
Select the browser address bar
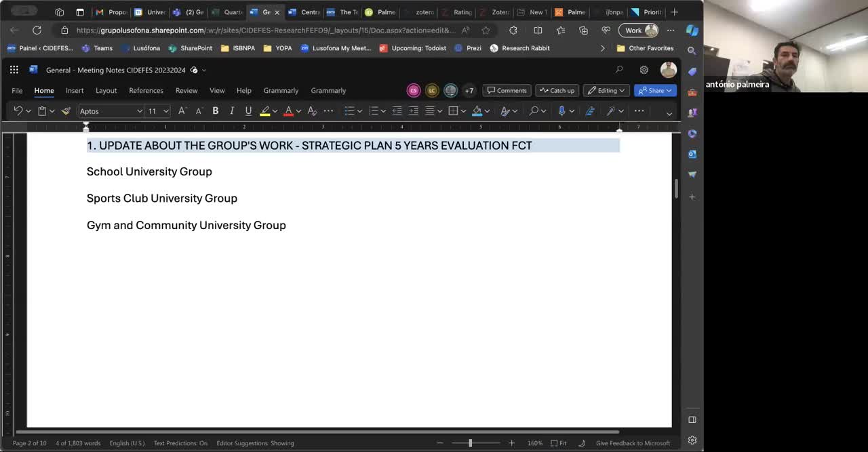pyautogui.click(x=264, y=30)
